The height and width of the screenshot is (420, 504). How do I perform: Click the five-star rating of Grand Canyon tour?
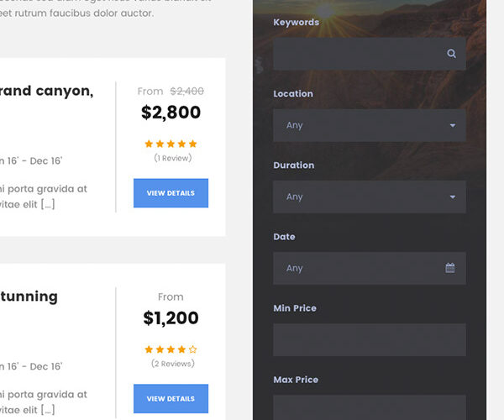pyautogui.click(x=171, y=144)
